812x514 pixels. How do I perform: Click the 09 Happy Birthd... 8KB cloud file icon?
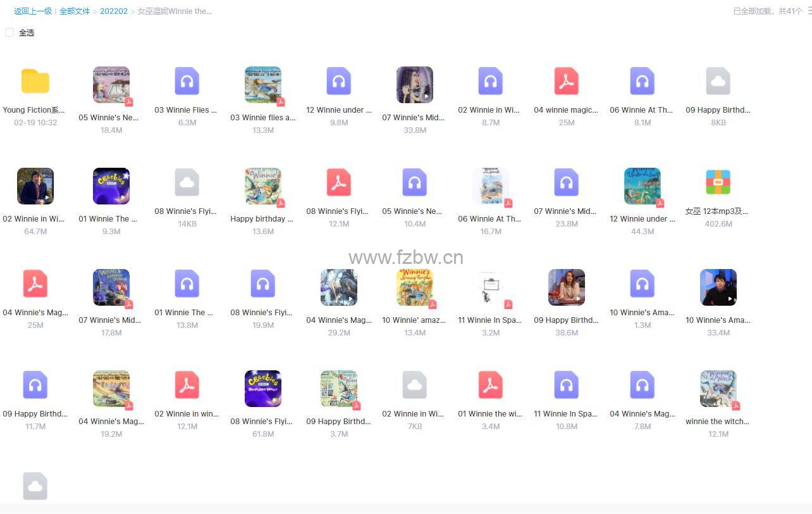718,82
